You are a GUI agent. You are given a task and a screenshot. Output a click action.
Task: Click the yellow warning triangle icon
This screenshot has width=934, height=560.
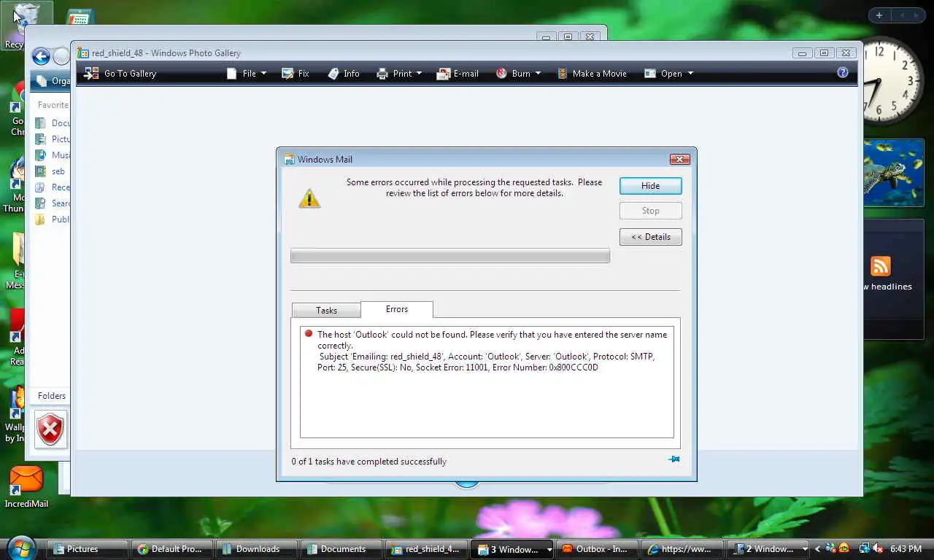coord(309,198)
